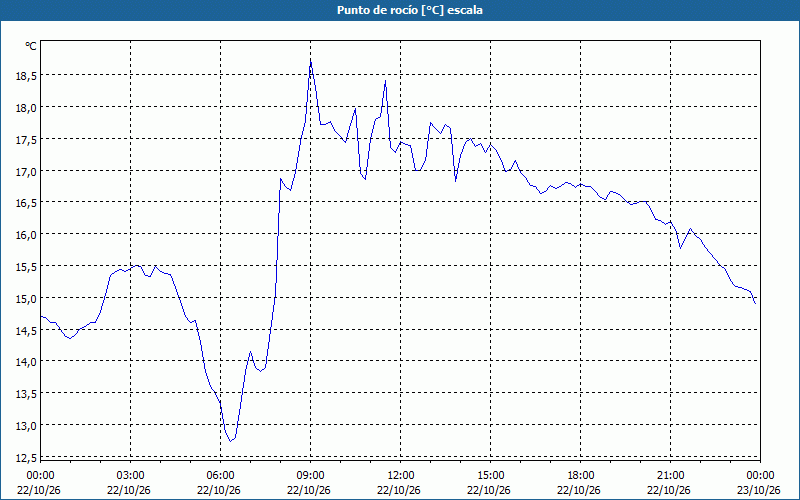Click the 00:00 time label above 22/10/26

[x=40, y=476]
